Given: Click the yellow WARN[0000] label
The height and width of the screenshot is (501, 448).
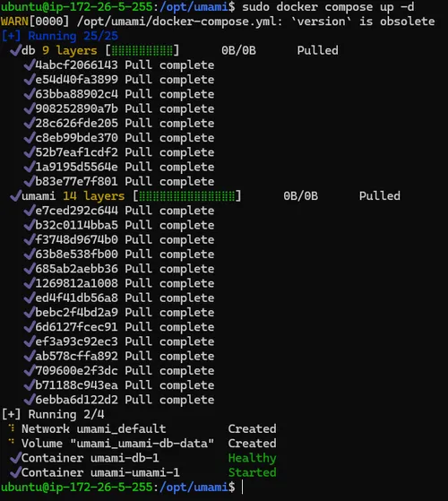Looking at the screenshot, I should click(35, 22).
